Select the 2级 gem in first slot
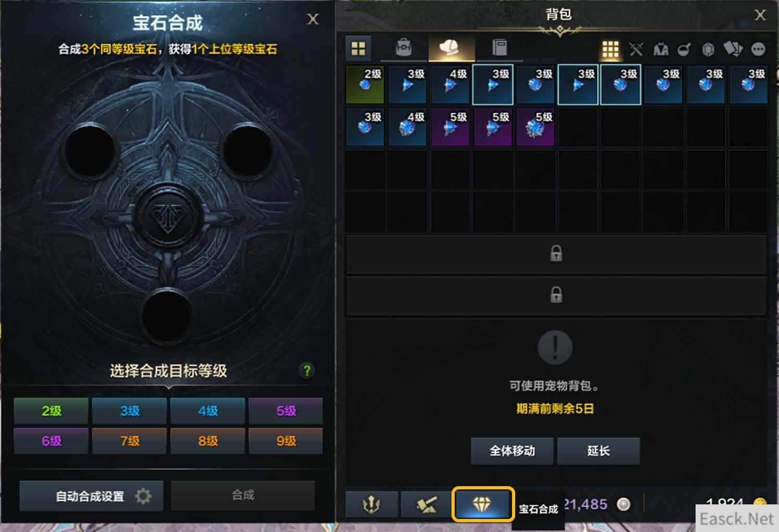This screenshot has width=779, height=532. (x=365, y=84)
